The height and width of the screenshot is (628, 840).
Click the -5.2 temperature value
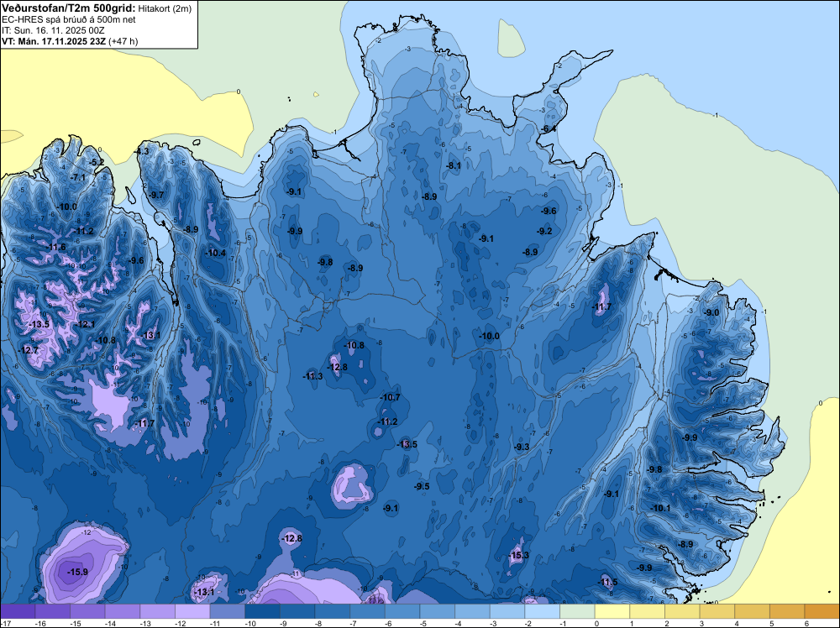[97, 162]
